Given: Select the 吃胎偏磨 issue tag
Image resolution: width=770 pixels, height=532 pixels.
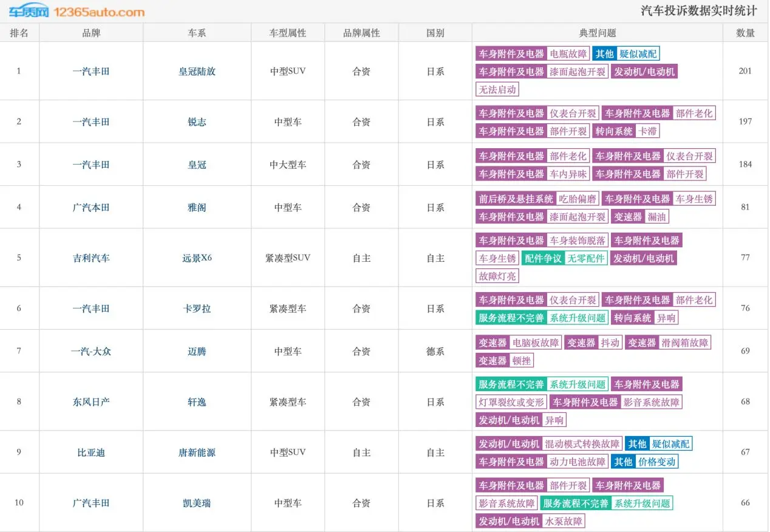Looking at the screenshot, I should [x=578, y=199].
